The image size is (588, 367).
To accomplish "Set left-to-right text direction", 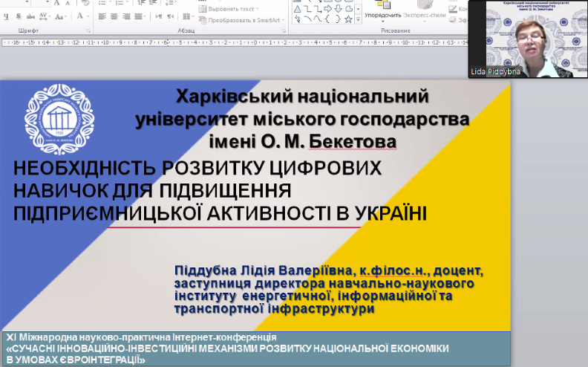I will click(159, 16).
